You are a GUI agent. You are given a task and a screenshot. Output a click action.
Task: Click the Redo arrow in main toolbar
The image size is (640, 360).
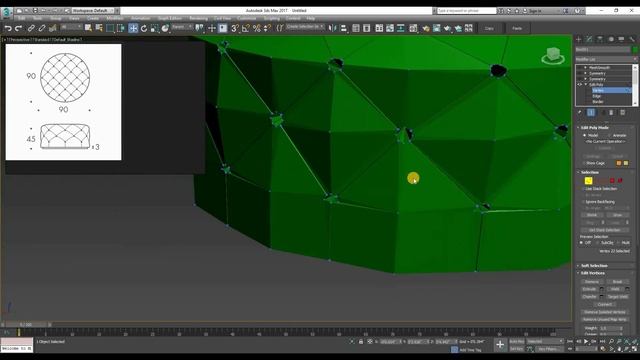(18, 28)
